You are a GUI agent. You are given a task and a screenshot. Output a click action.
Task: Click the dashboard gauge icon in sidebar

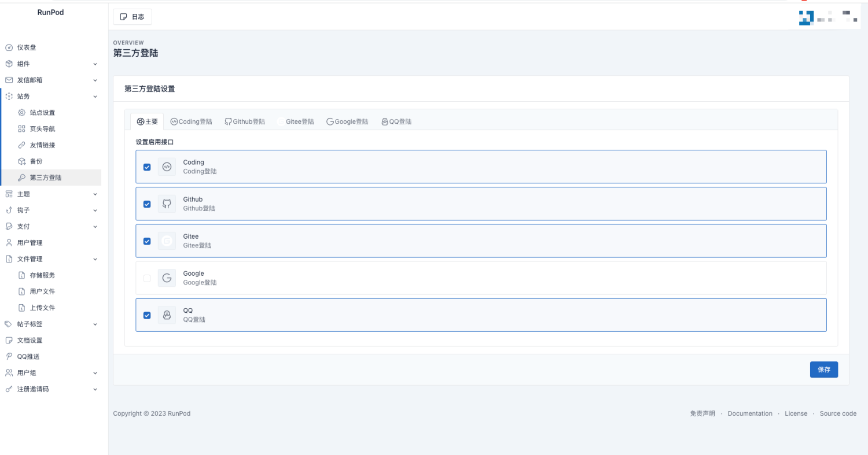pyautogui.click(x=9, y=47)
